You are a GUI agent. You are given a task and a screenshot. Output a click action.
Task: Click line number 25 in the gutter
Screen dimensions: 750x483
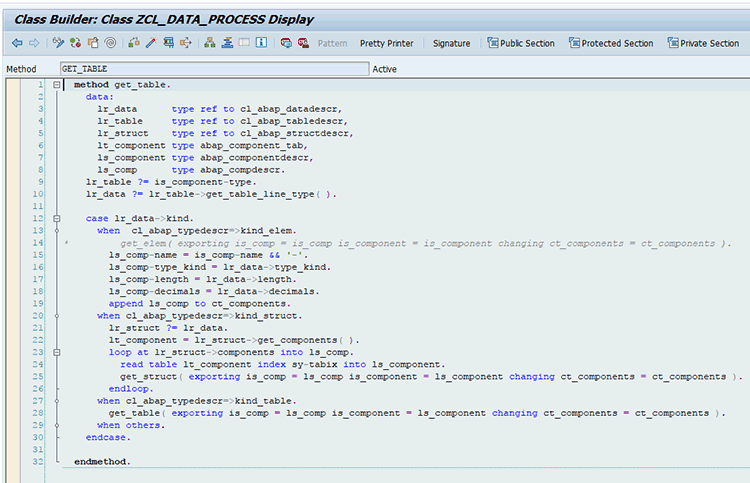38,377
